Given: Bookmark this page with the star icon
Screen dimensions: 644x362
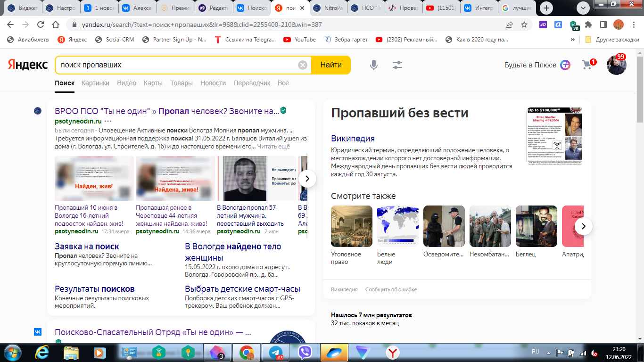Looking at the screenshot, I should [524, 25].
